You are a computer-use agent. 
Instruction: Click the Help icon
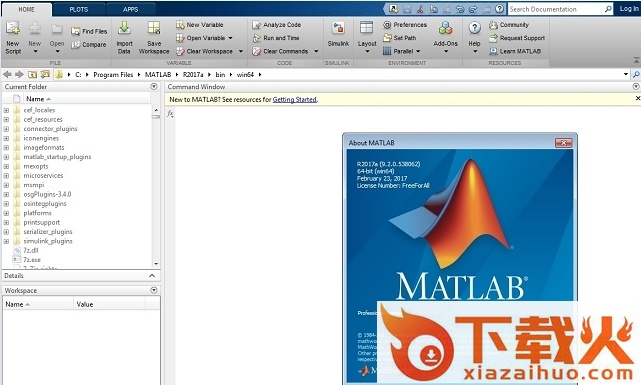pyautogui.click(x=474, y=29)
